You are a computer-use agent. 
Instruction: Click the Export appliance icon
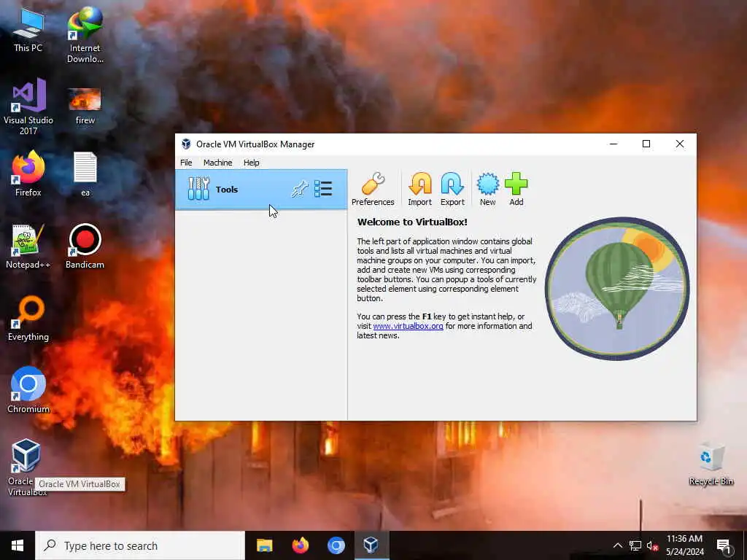tap(452, 189)
